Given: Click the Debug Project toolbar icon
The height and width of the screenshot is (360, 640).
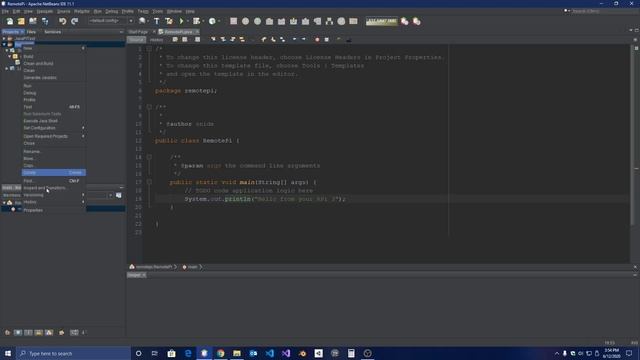Looking at the screenshot, I should pyautogui.click(x=196, y=21).
